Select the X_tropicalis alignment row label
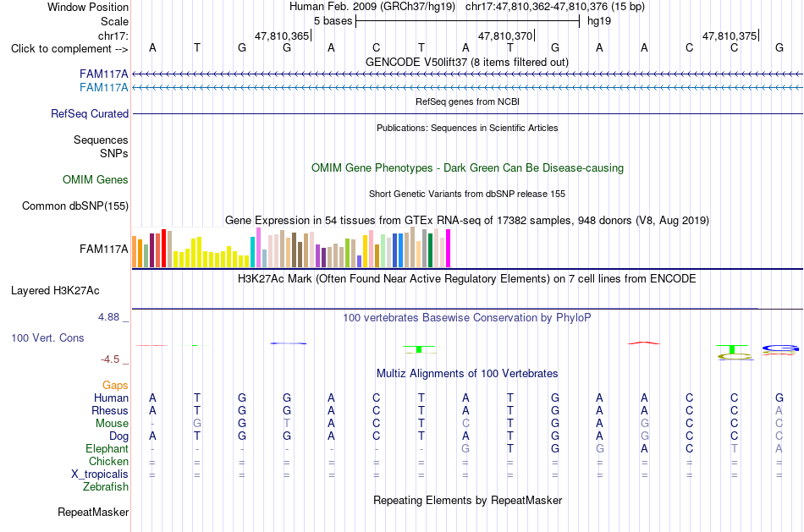The height and width of the screenshot is (532, 804). point(100,474)
